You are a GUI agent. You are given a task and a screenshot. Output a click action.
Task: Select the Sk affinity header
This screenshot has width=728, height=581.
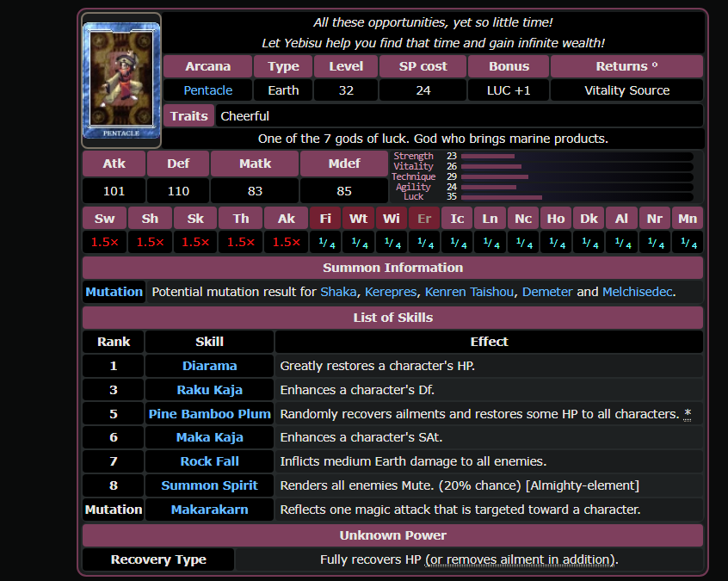(195, 219)
